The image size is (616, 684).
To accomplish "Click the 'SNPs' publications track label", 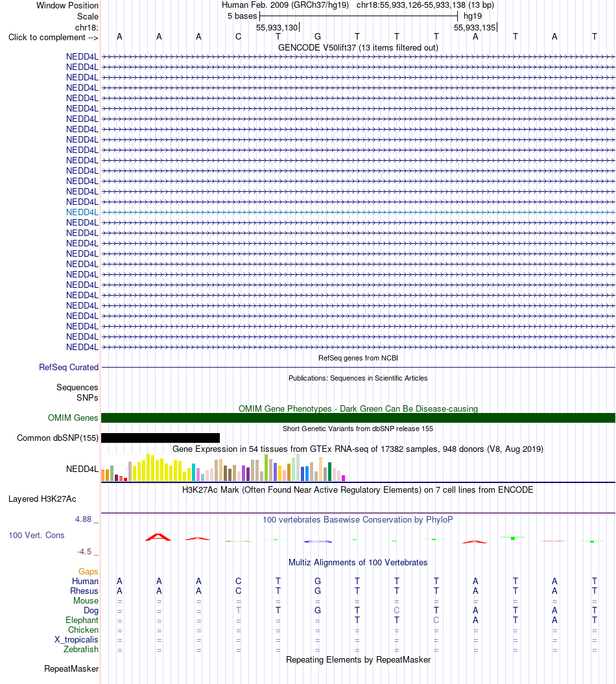I will click(88, 398).
